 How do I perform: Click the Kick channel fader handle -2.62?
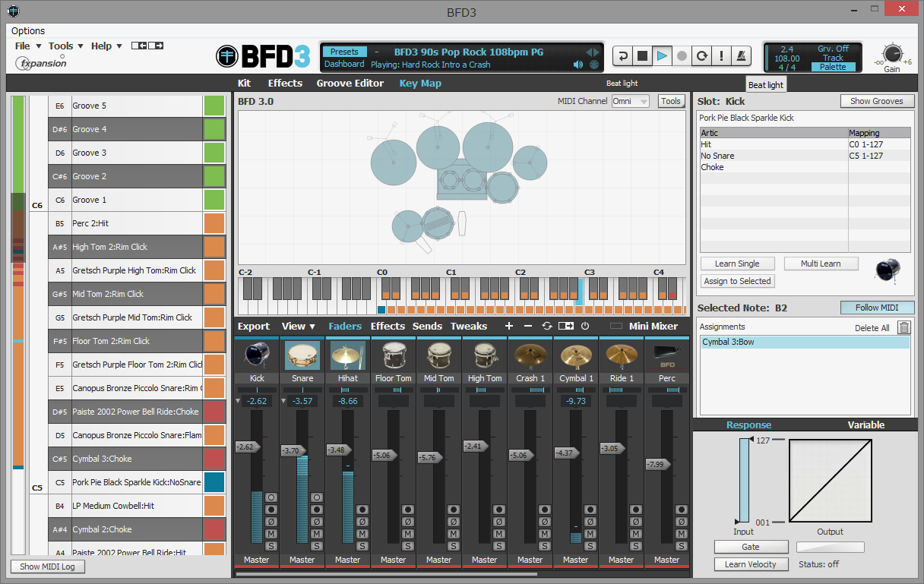pos(248,447)
